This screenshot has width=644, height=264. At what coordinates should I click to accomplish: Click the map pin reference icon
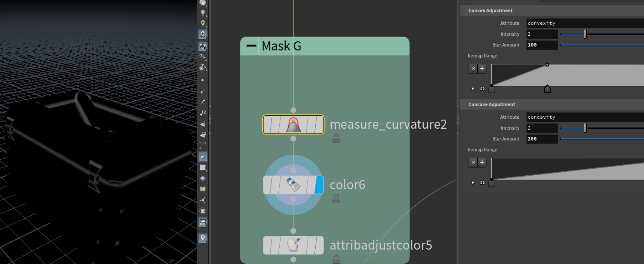(x=202, y=238)
